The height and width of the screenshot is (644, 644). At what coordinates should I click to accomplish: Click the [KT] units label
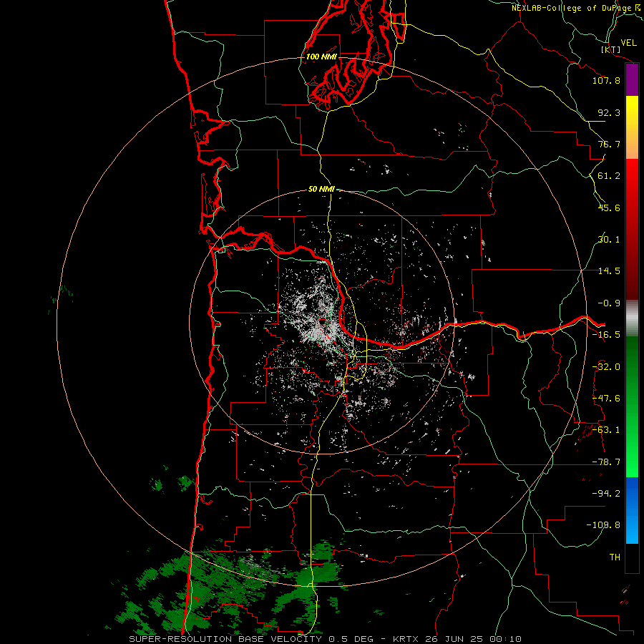tap(611, 49)
